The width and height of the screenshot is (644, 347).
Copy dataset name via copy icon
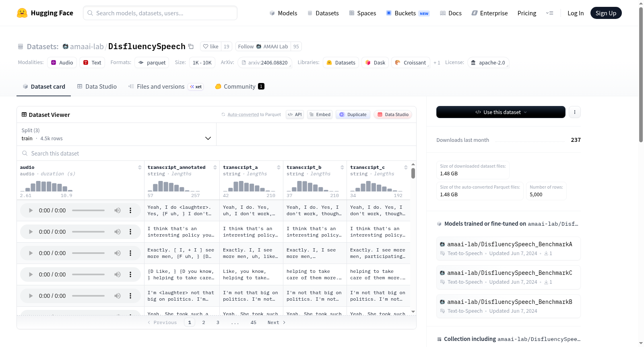(191, 47)
